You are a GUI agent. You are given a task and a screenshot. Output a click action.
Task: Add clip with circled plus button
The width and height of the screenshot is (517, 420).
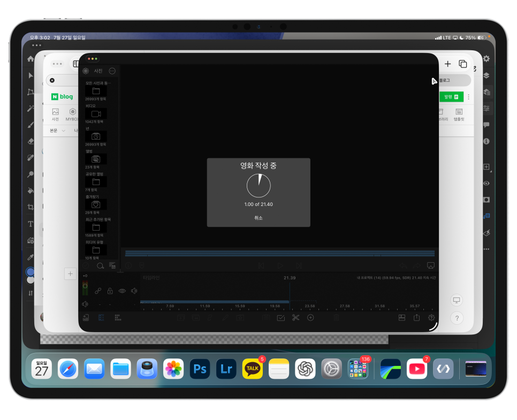pos(310,317)
